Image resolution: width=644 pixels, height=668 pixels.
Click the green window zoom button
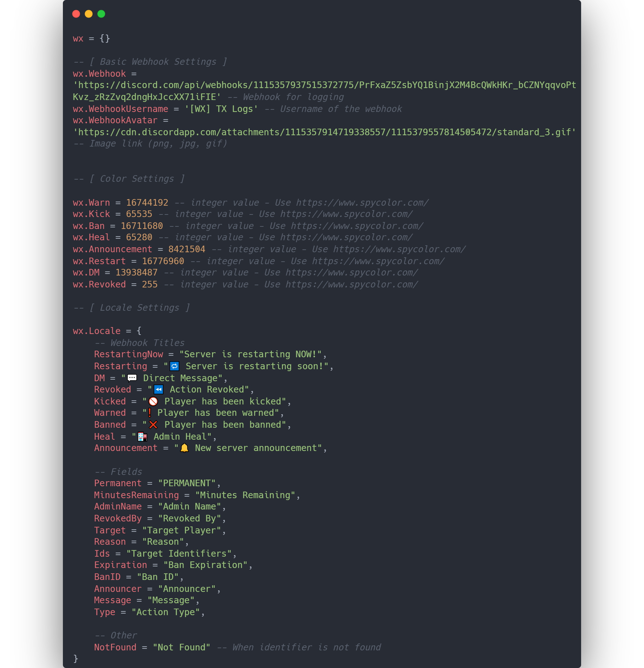click(x=101, y=14)
